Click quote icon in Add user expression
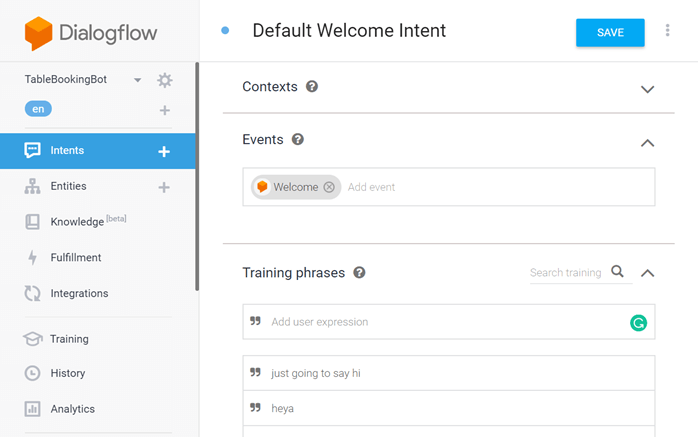 pos(255,321)
